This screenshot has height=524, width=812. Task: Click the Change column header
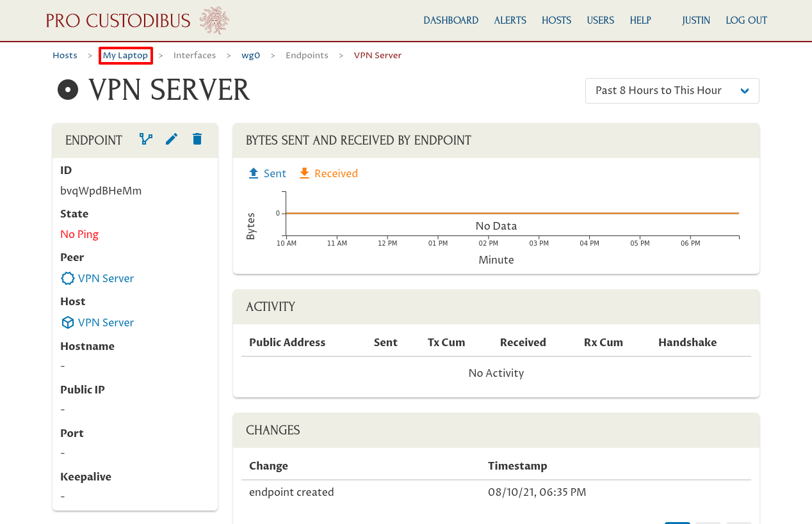(268, 465)
